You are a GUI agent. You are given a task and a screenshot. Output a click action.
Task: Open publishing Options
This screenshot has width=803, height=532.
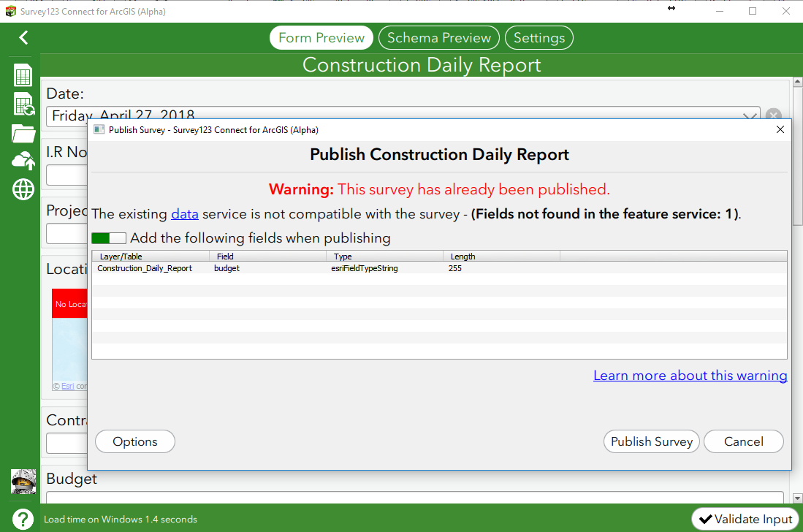[x=135, y=441]
